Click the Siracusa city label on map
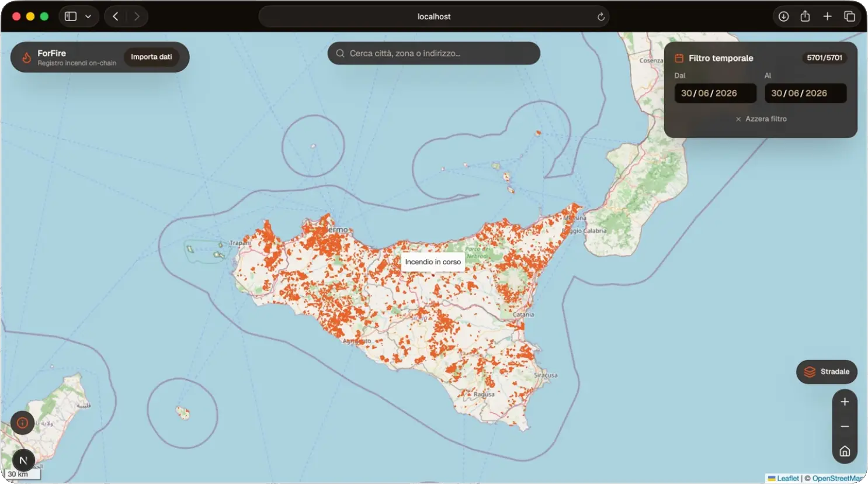The image size is (868, 484). coord(546,375)
